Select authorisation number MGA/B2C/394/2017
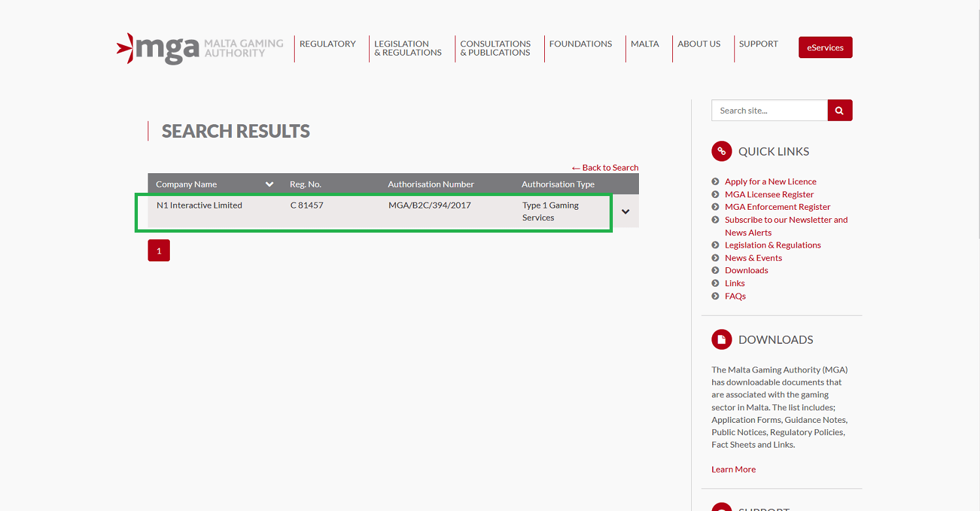The height and width of the screenshot is (511, 980). coord(430,205)
